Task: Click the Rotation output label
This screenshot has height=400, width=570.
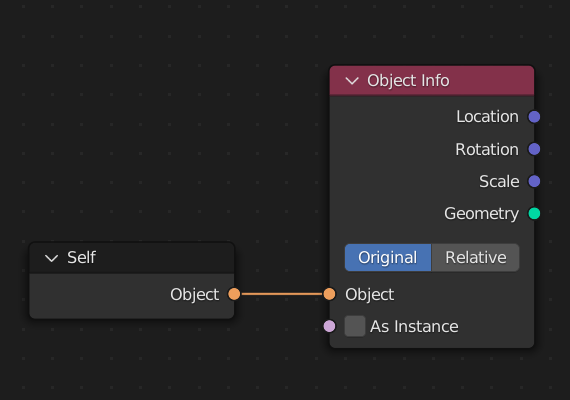Action: point(487,149)
